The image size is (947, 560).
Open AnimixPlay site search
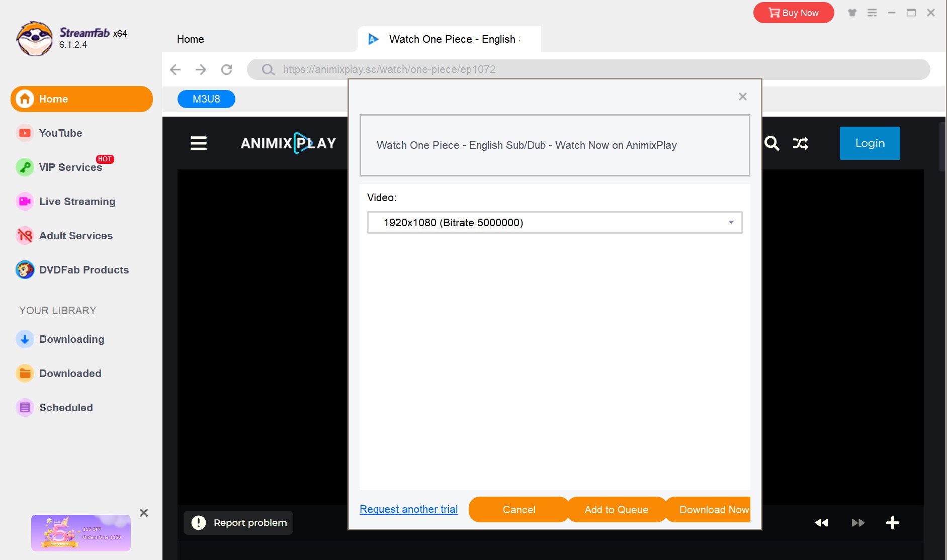point(771,143)
